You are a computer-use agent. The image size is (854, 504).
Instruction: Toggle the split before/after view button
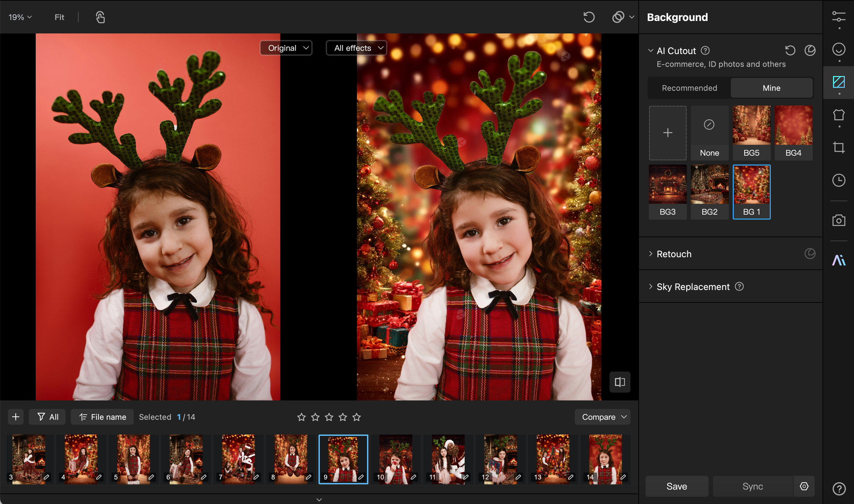click(619, 382)
